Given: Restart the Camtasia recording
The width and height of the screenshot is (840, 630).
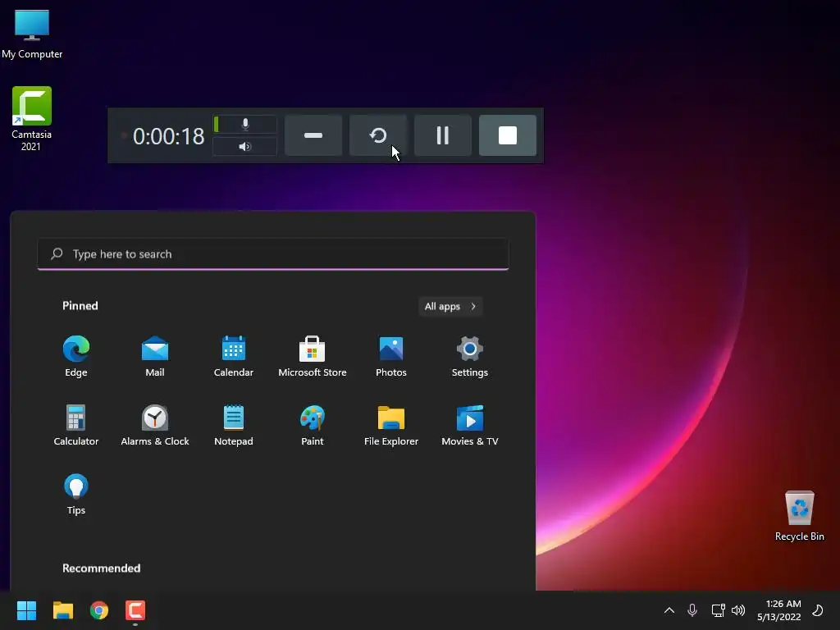Looking at the screenshot, I should [x=378, y=135].
